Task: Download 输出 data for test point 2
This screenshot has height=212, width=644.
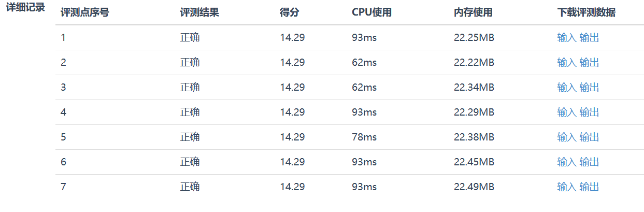Action: tap(589, 62)
